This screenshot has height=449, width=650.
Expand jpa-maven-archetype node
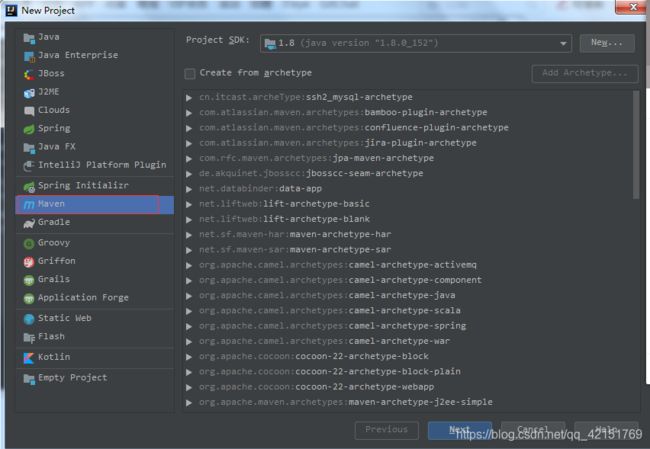pyautogui.click(x=189, y=159)
